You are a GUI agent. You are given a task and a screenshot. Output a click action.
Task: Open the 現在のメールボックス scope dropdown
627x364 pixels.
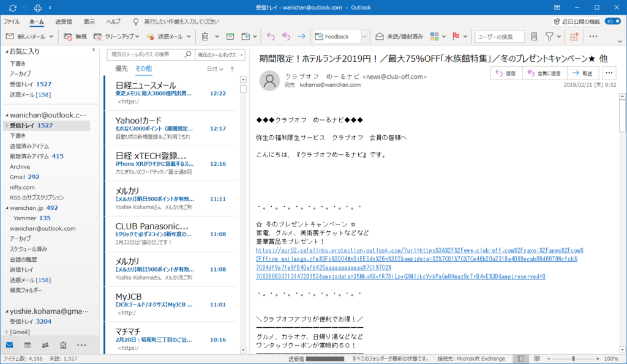click(x=220, y=54)
